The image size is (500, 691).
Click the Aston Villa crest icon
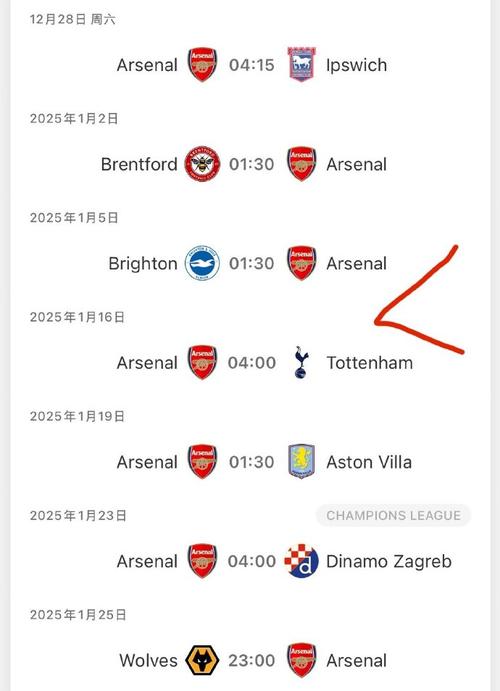pyautogui.click(x=302, y=461)
